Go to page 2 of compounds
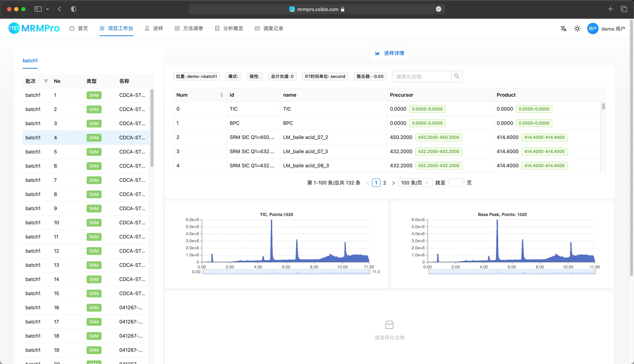Screen dimensions: 634x364 tap(385, 183)
